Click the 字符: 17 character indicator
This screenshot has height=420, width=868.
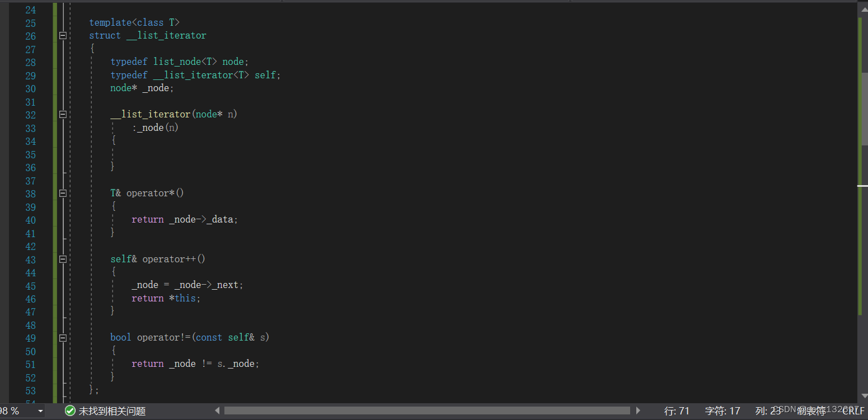tap(722, 411)
